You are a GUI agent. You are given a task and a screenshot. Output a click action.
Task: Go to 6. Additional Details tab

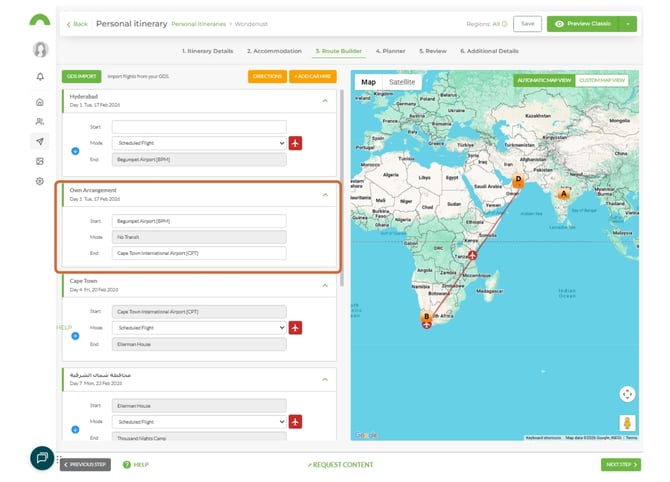[x=489, y=51]
